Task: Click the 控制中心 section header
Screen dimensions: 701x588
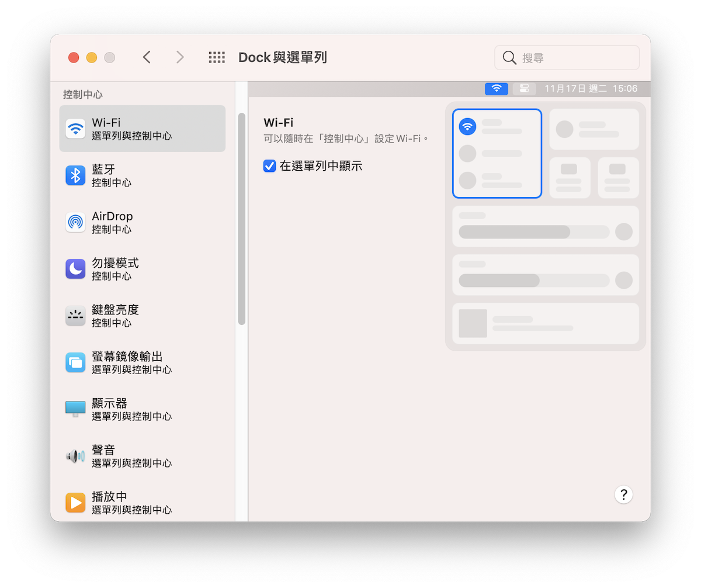Action: click(83, 94)
